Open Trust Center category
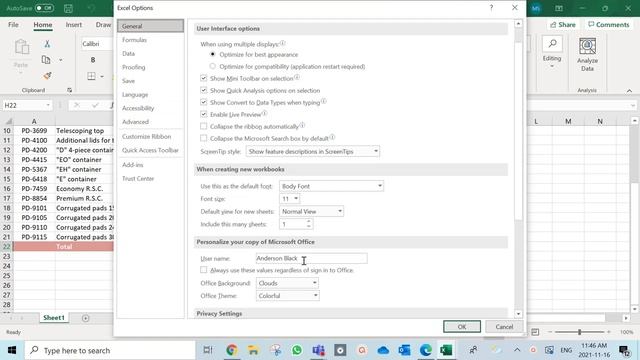 tap(150, 178)
